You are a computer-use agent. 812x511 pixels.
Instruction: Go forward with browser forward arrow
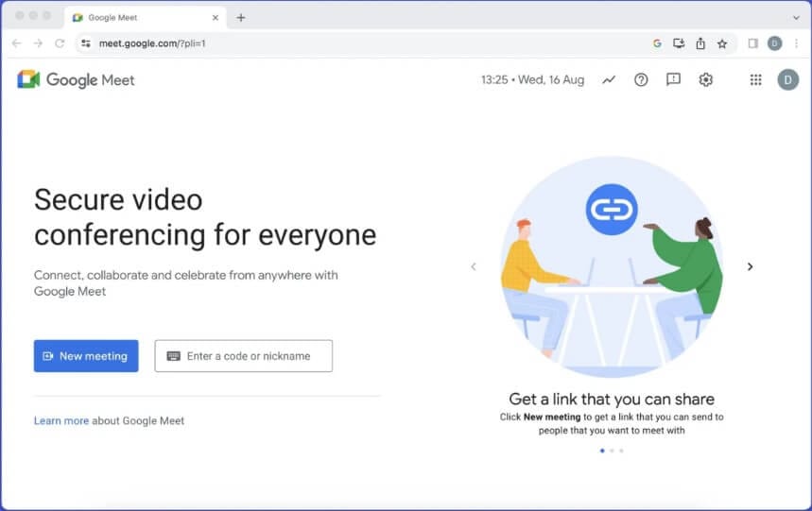[38, 43]
